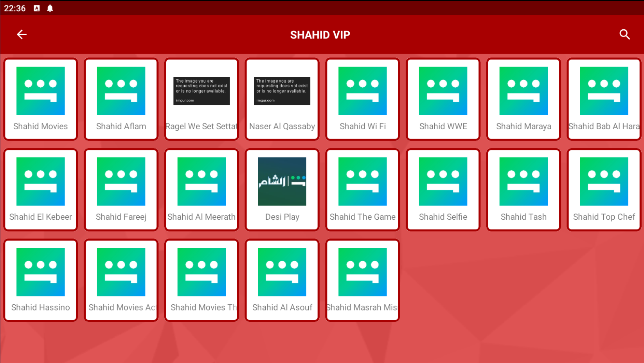Open the Shahid Top Chef card
This screenshot has height=363, width=644.
coord(604,190)
